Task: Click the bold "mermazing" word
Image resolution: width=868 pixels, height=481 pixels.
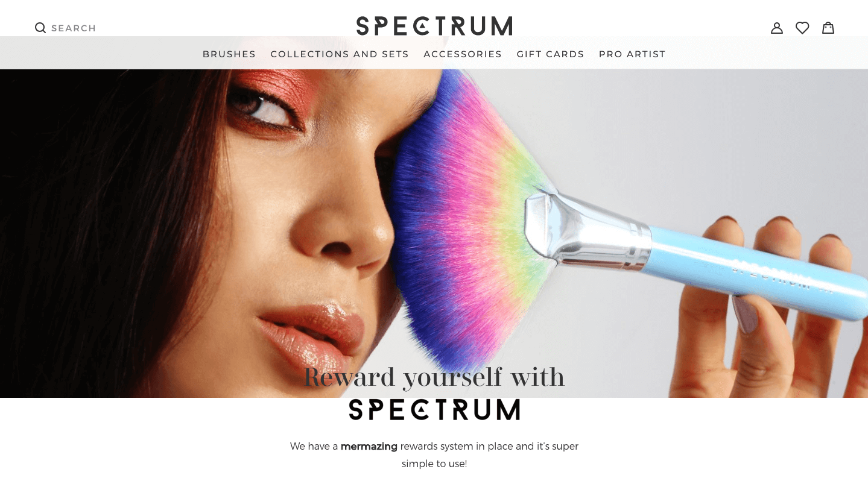Action: click(369, 447)
